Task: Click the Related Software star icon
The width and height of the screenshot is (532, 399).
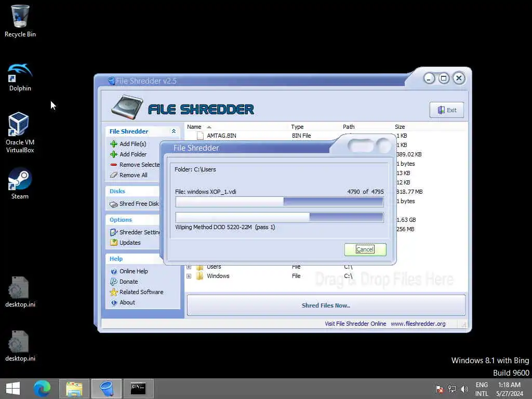Action: point(114,292)
